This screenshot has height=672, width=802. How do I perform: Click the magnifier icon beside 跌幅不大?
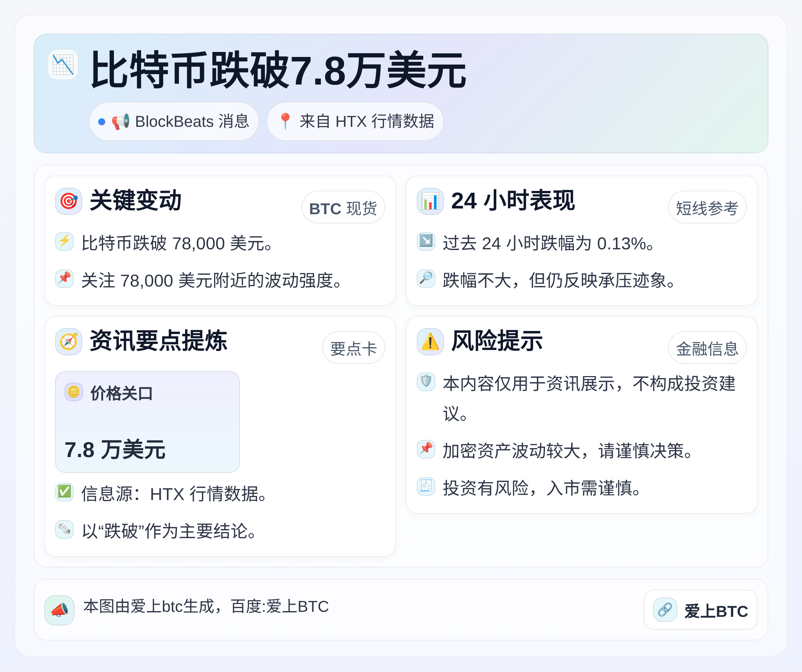click(426, 278)
